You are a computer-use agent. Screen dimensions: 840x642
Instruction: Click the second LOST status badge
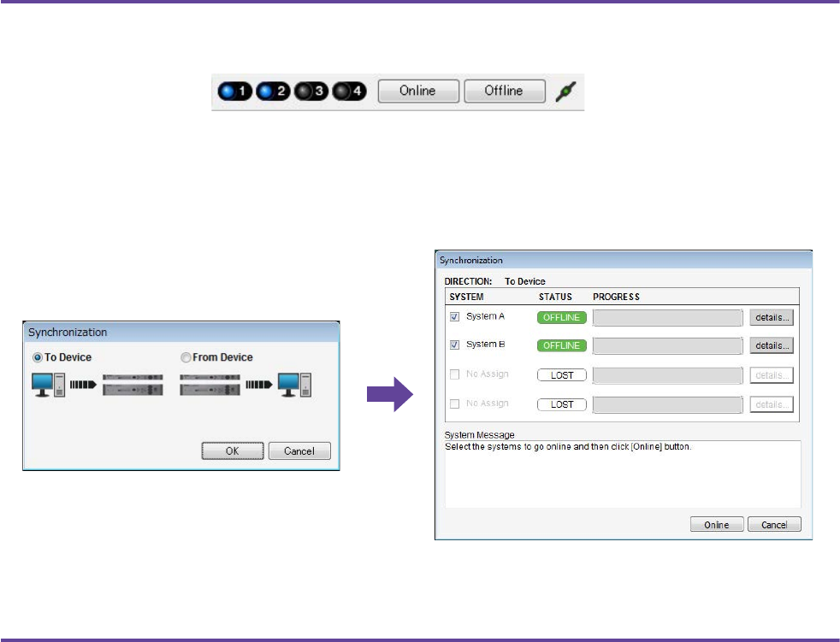click(562, 405)
